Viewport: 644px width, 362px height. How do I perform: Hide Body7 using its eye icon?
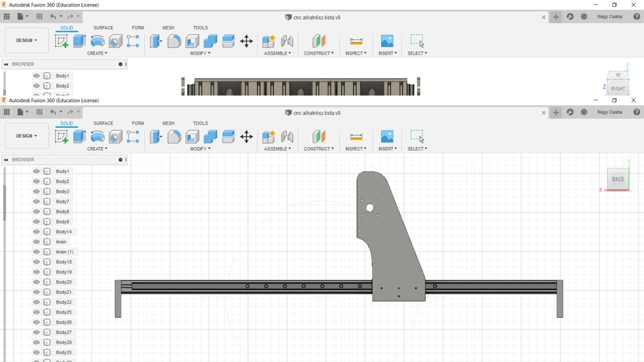click(x=36, y=201)
